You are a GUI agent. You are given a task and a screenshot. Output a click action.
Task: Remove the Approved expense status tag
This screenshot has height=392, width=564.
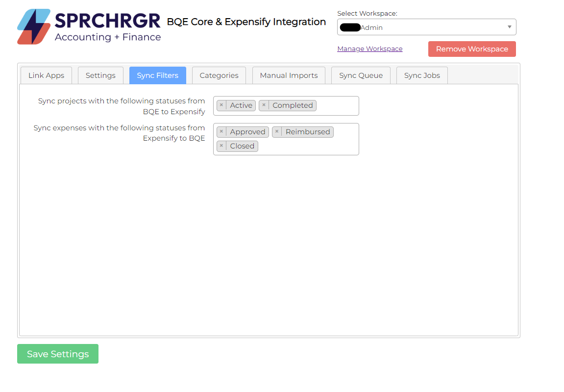pyautogui.click(x=221, y=132)
